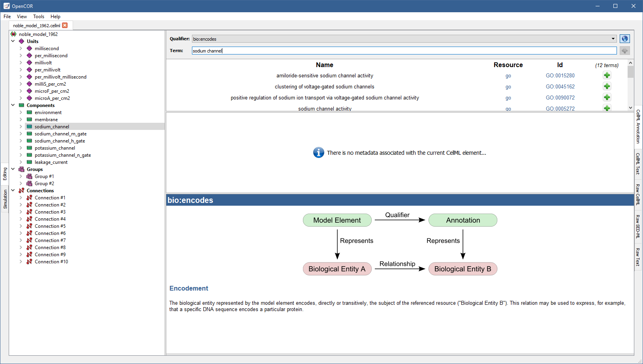Viewport: 643px width, 364px height.
Task: Collapse the Units tree section
Action: (x=13, y=41)
